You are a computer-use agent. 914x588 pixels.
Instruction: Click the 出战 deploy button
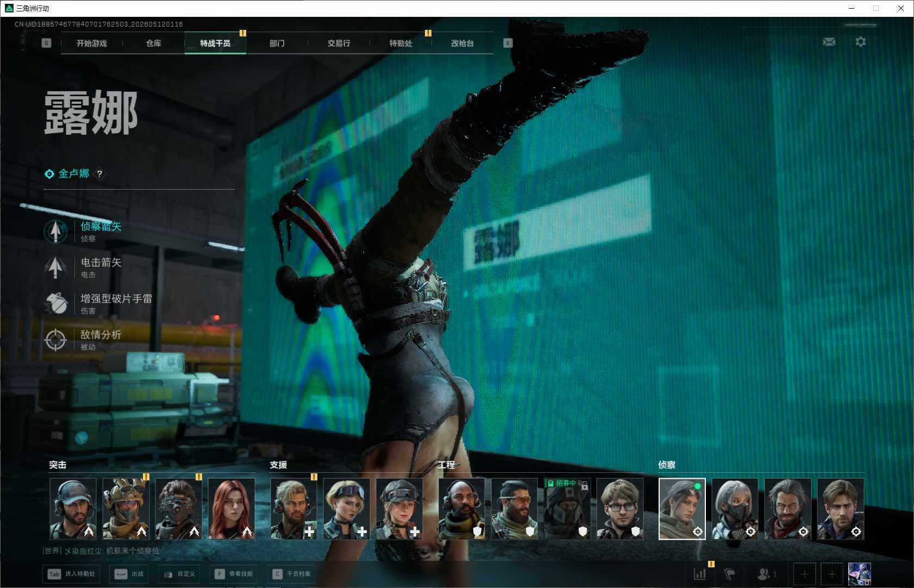129,574
